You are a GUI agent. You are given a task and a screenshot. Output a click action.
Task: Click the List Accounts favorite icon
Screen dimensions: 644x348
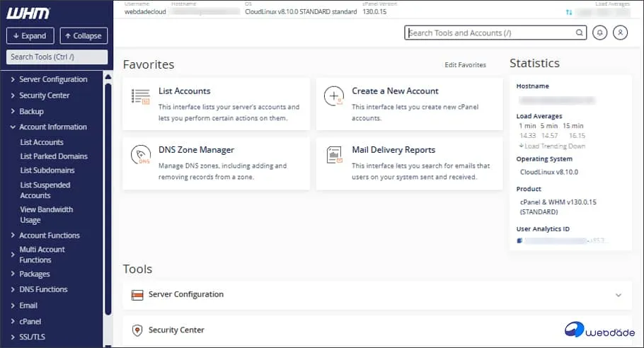pyautogui.click(x=141, y=97)
